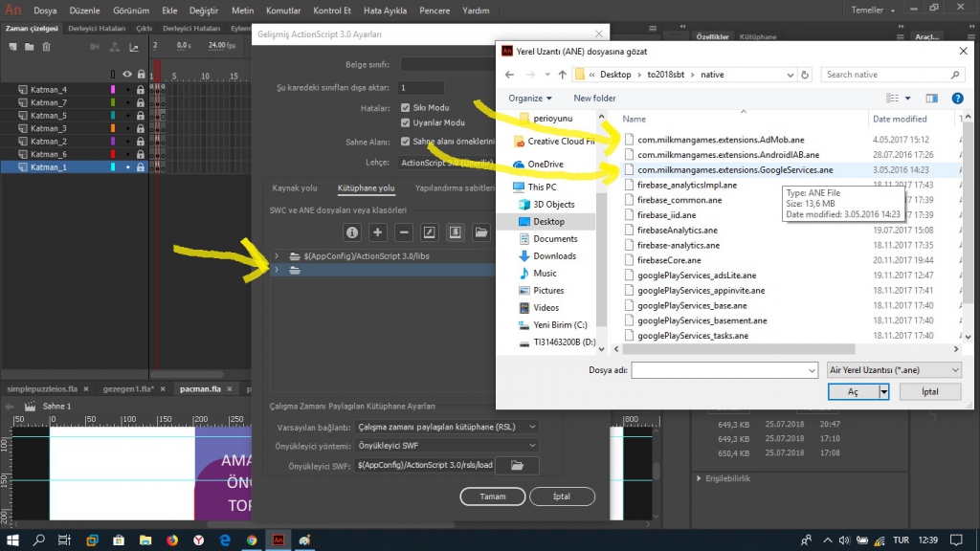
Task: Click the New Layer icon in timeline
Action: click(12, 47)
